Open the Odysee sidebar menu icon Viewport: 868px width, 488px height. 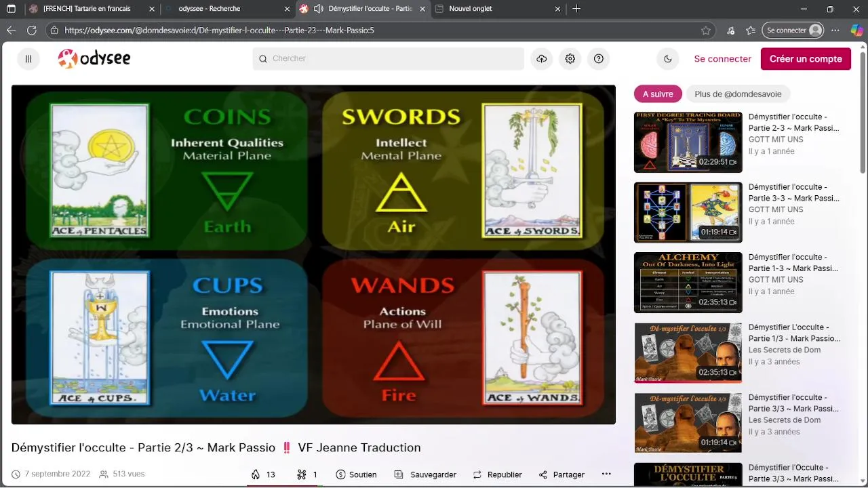28,59
